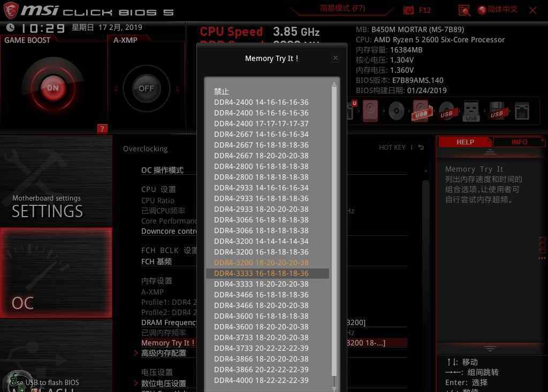Image resolution: width=548 pixels, height=392 pixels.
Task: Expand the 数位电压设置 submenu
Action: click(164, 383)
